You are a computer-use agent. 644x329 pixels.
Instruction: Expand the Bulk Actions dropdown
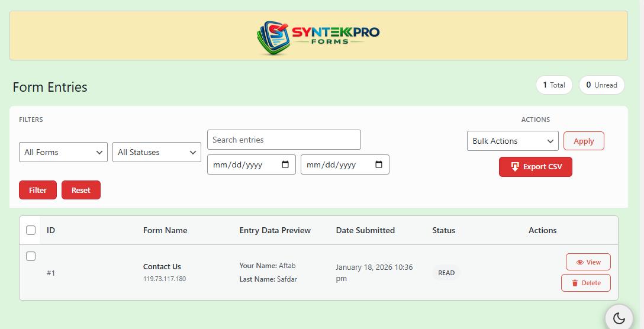pos(513,141)
